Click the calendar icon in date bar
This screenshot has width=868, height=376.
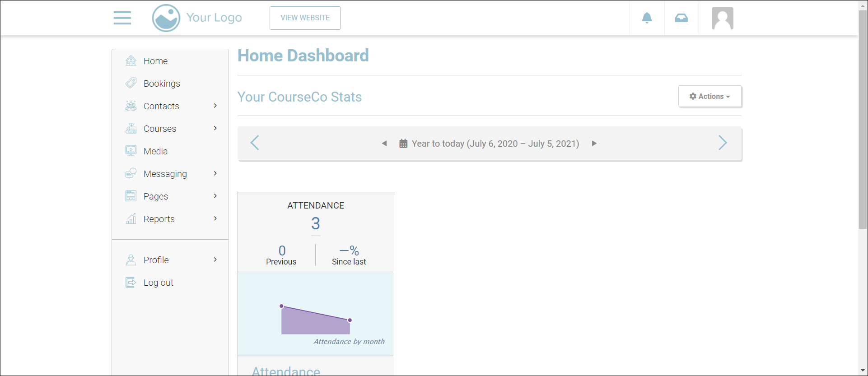tap(403, 144)
